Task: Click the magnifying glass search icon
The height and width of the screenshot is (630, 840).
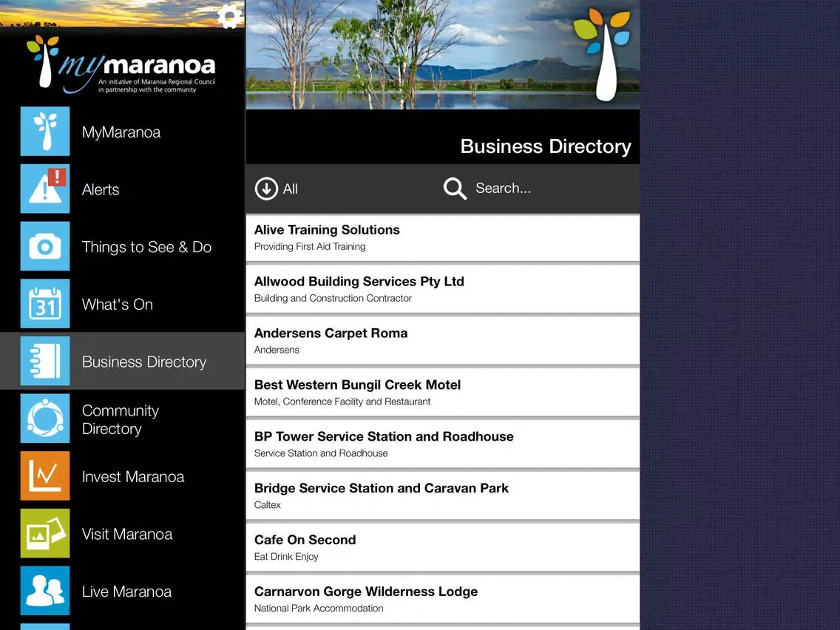Action: click(455, 189)
